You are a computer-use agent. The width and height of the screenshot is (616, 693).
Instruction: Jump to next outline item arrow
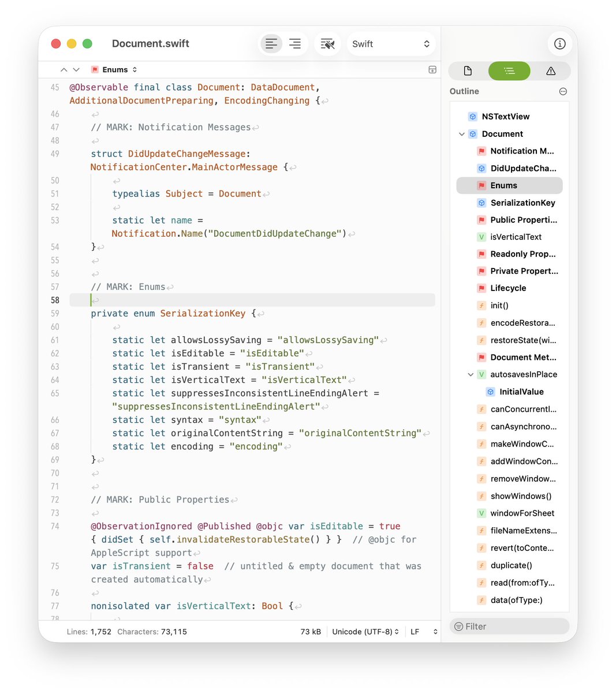[x=76, y=70]
